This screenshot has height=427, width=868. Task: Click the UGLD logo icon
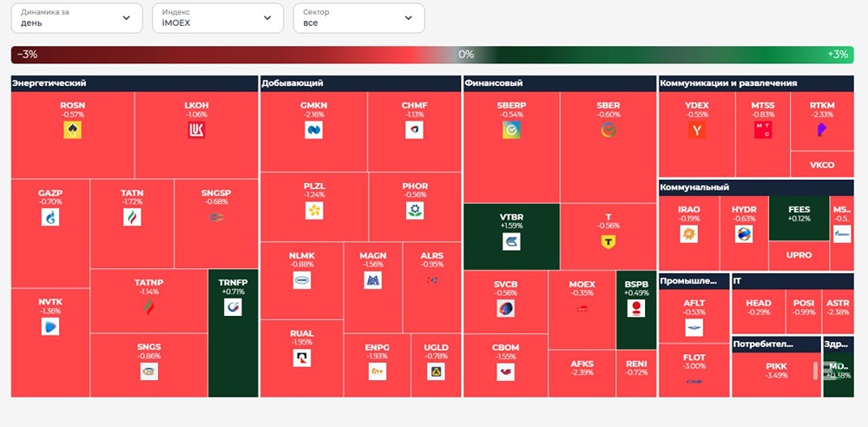(437, 371)
